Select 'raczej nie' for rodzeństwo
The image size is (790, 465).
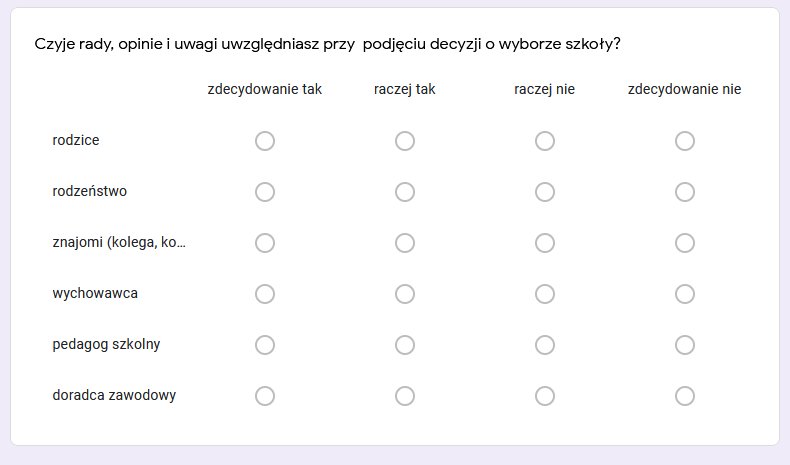[x=545, y=192]
